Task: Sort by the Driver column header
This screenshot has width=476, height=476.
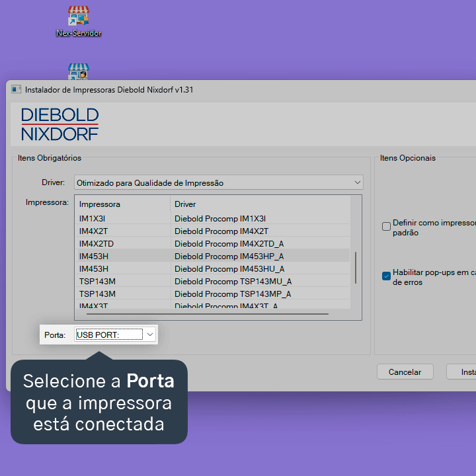Action: 260,204
